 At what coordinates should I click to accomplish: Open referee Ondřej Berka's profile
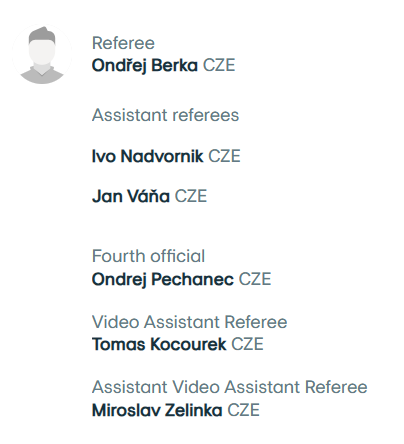[x=145, y=65]
